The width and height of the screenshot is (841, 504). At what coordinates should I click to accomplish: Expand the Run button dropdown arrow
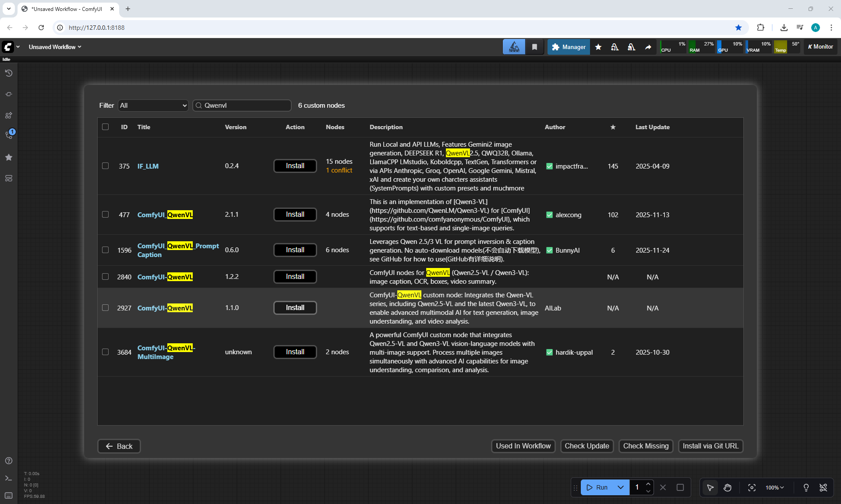[620, 487]
